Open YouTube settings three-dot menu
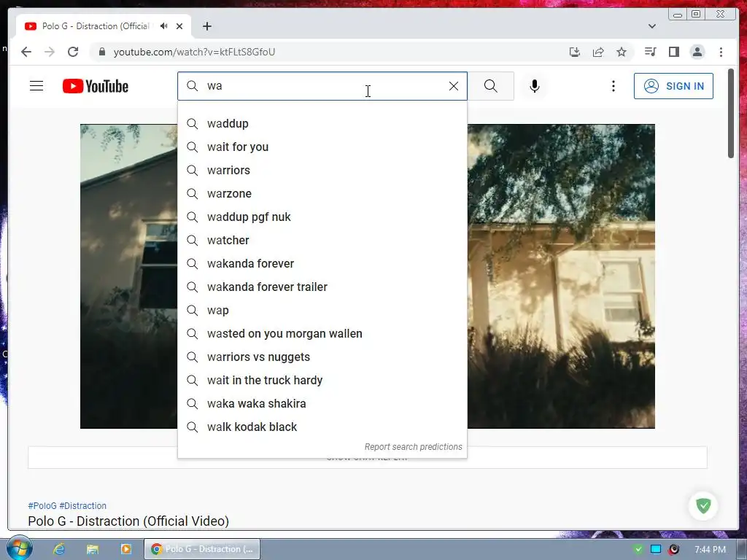 coord(613,86)
